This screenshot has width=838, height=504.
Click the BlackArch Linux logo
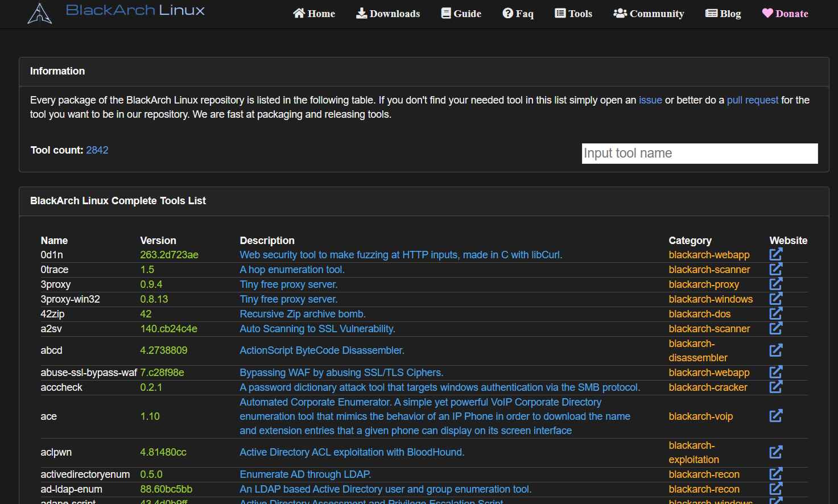(x=116, y=13)
